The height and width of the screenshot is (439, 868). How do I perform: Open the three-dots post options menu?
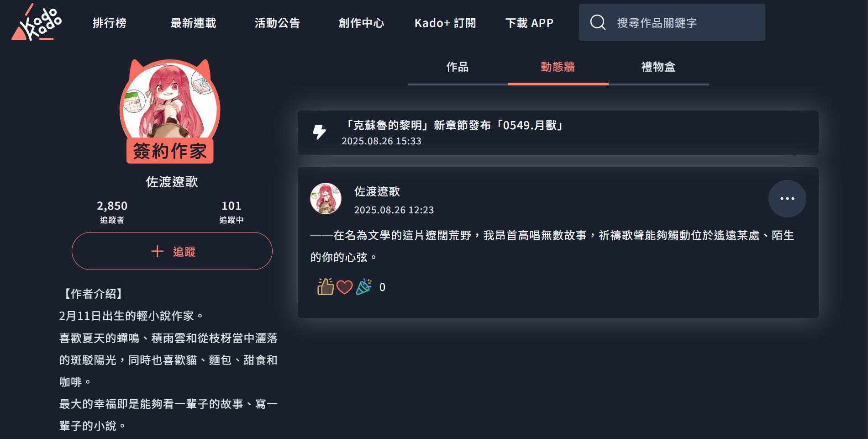point(787,199)
